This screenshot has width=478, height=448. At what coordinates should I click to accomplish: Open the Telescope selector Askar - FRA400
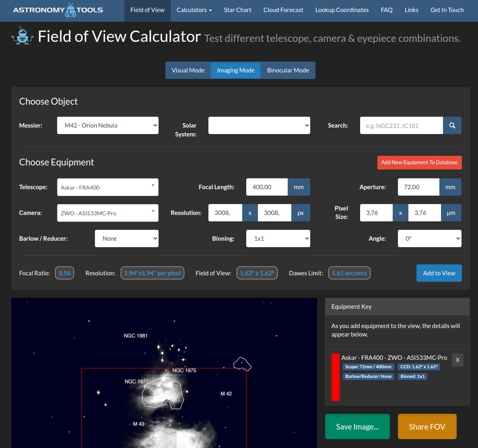(107, 187)
